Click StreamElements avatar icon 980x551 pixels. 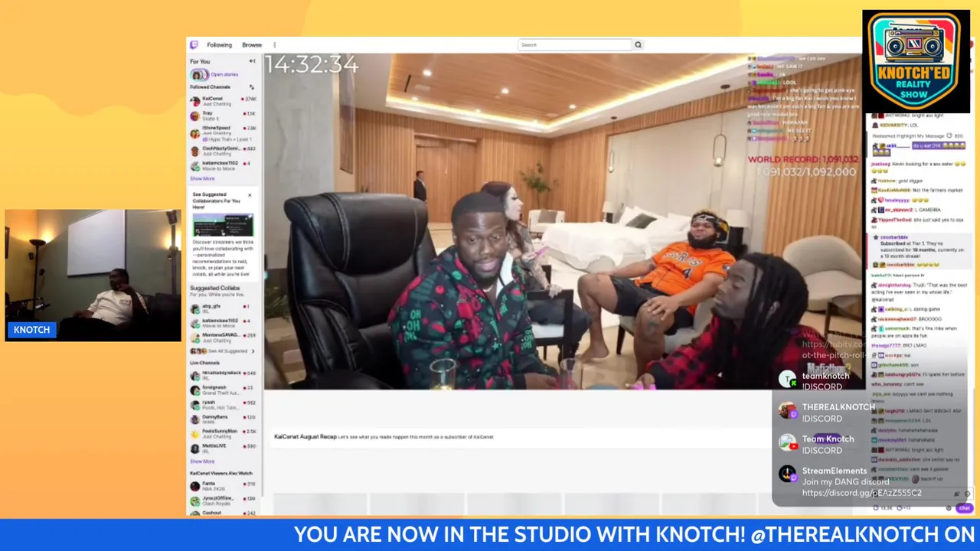click(788, 475)
